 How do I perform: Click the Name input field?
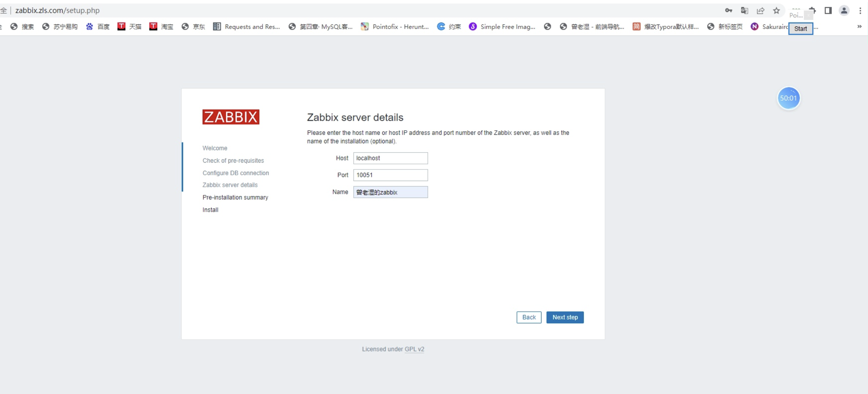tap(390, 192)
